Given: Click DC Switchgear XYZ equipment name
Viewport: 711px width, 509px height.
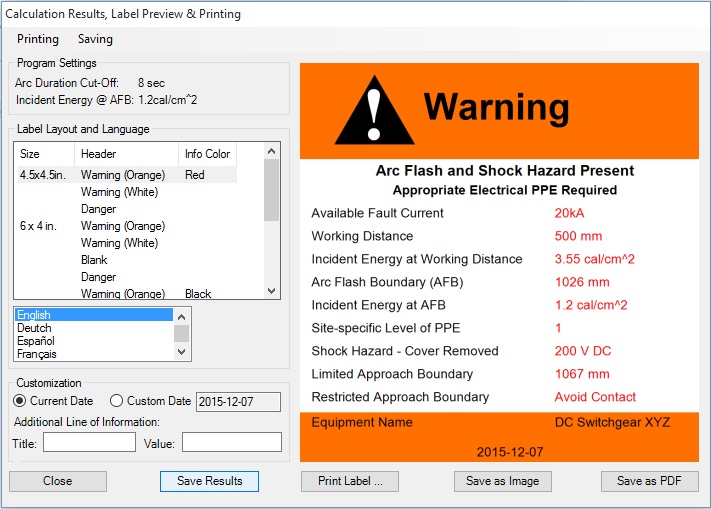Looking at the screenshot, I should [612, 422].
